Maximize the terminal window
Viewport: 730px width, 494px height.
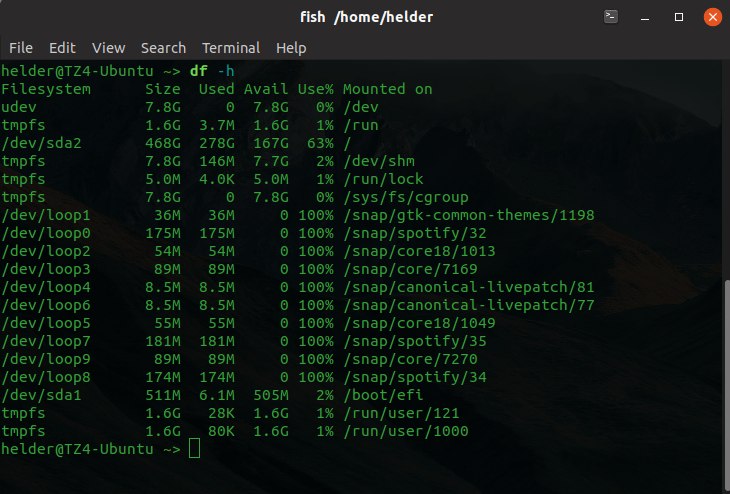pyautogui.click(x=679, y=17)
